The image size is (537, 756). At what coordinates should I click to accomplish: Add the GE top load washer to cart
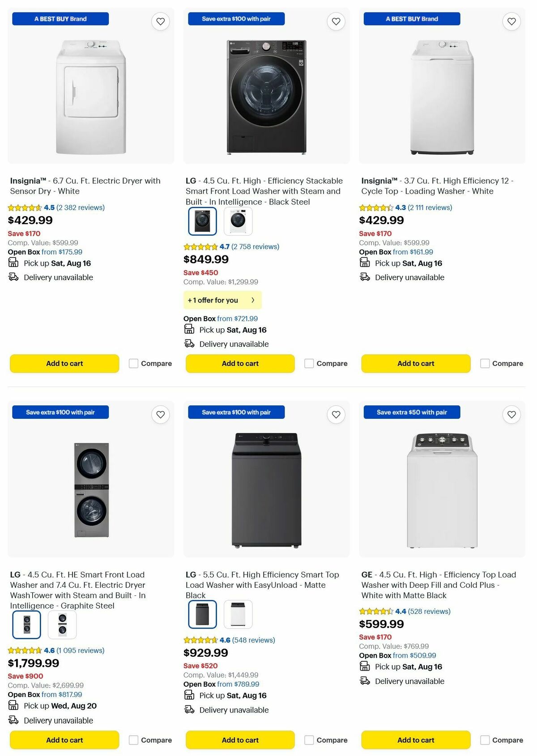[415, 740]
